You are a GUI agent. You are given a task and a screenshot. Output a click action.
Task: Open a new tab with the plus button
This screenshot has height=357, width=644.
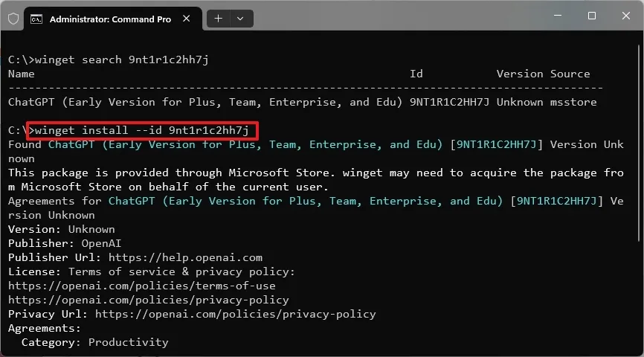pyautogui.click(x=219, y=19)
